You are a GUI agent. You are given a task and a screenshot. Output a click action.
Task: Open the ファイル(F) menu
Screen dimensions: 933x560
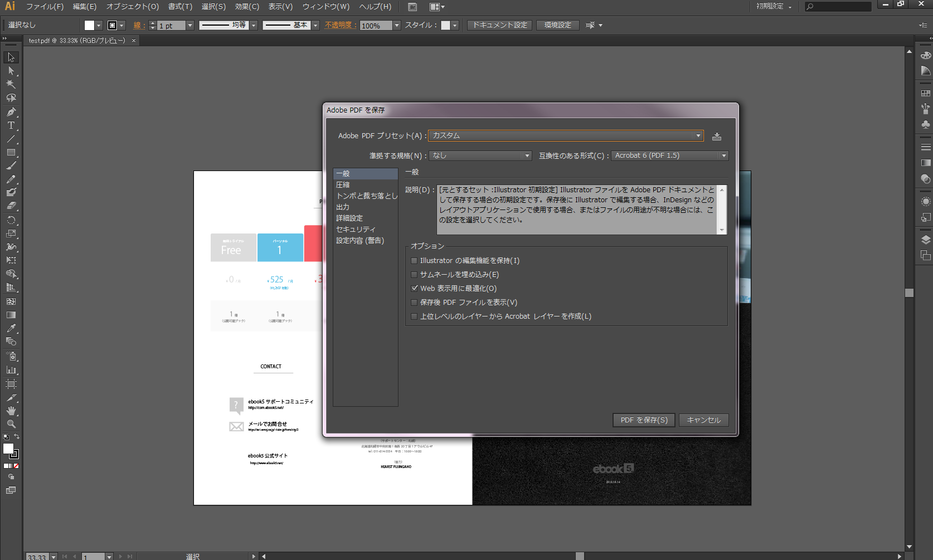[x=45, y=7]
